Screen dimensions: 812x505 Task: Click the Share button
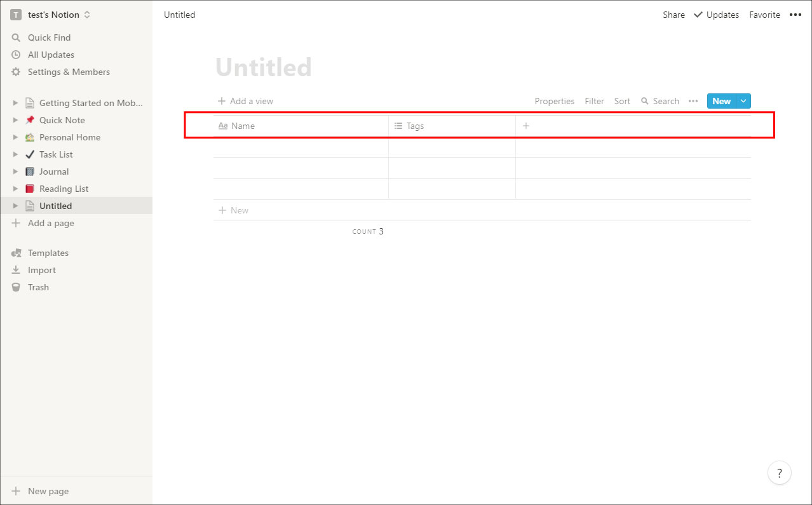(x=673, y=15)
